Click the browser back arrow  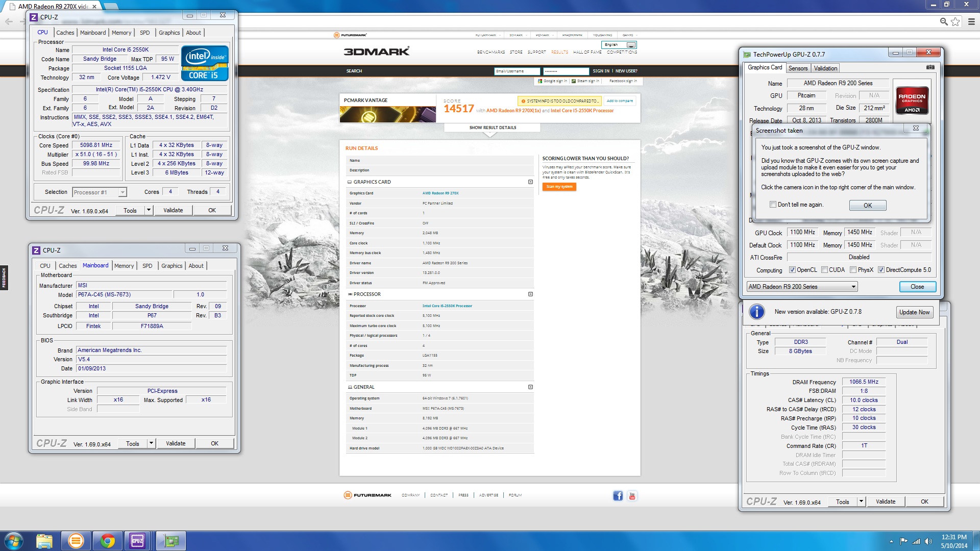(9, 21)
